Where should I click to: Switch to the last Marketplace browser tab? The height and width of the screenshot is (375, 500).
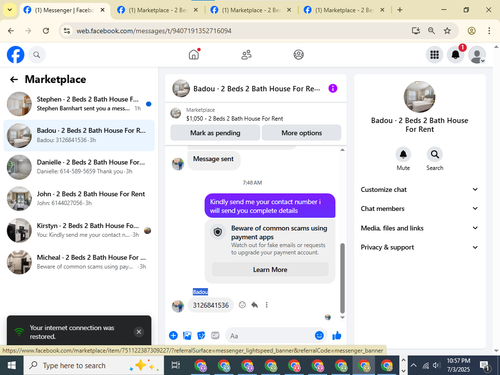point(345,10)
